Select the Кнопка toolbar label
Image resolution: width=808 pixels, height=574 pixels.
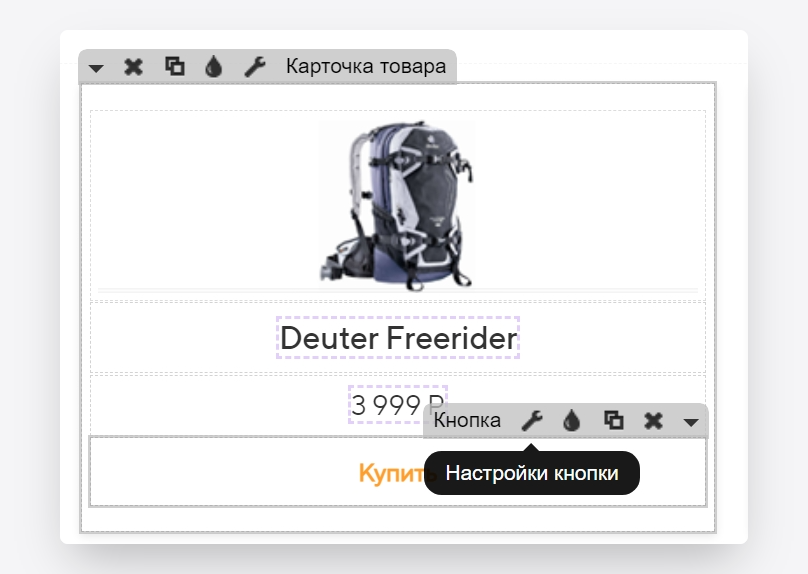(467, 420)
